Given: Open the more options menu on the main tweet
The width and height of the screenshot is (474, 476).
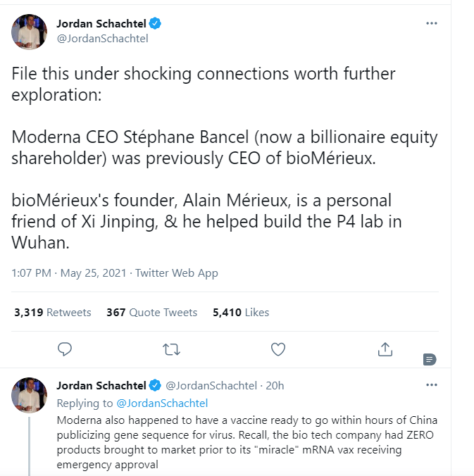Looking at the screenshot, I should tap(432, 23).
